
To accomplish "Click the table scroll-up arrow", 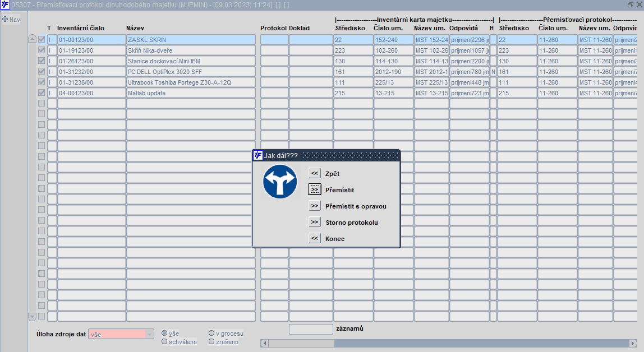I will [33, 39].
